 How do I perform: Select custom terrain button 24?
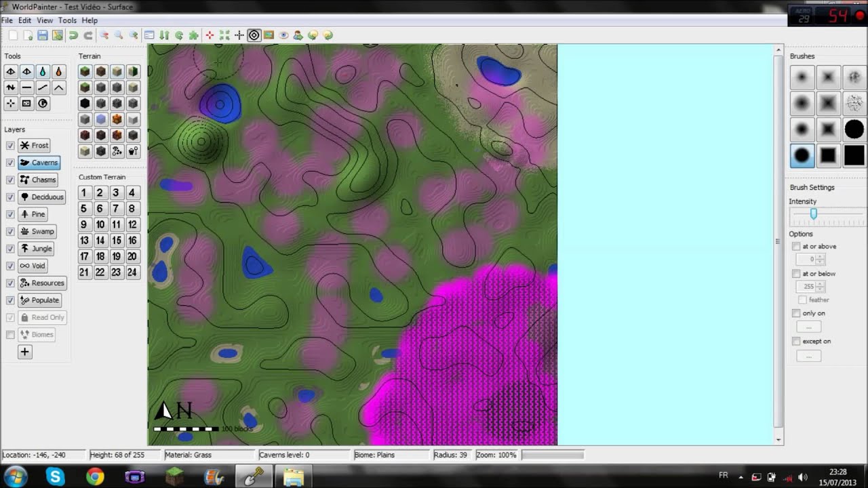pos(132,272)
